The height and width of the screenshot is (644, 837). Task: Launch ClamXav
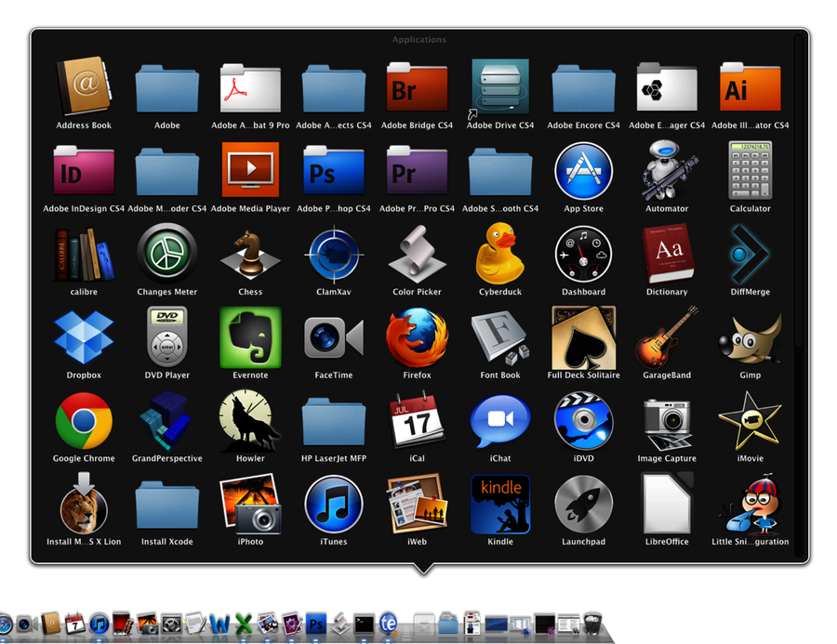334,254
